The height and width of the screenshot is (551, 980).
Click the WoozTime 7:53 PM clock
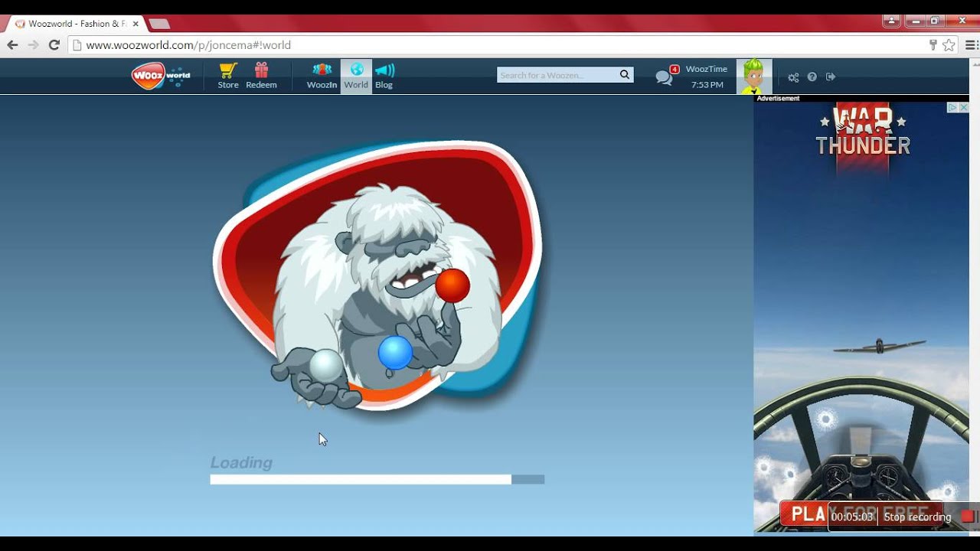tap(707, 77)
